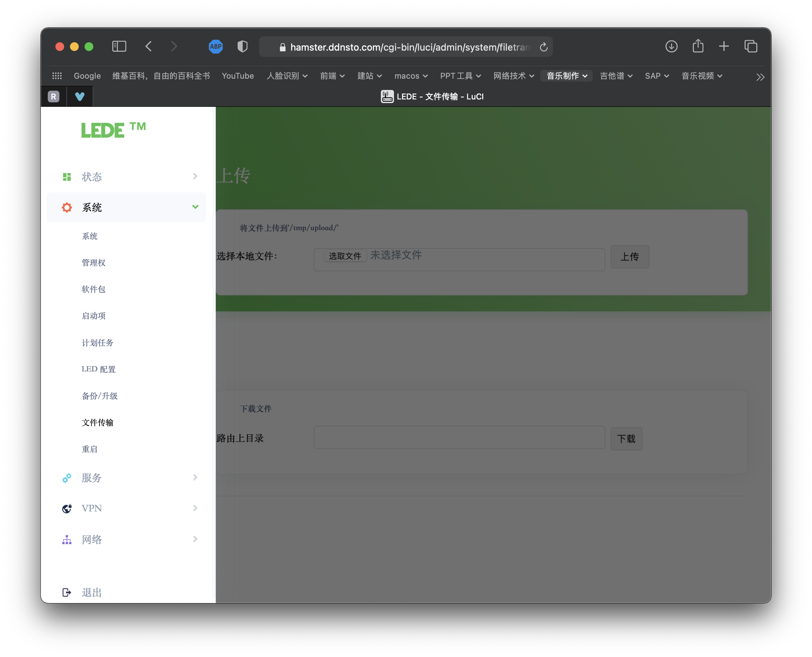Reload the page with refresh icon
The width and height of the screenshot is (812, 657).
(x=543, y=47)
